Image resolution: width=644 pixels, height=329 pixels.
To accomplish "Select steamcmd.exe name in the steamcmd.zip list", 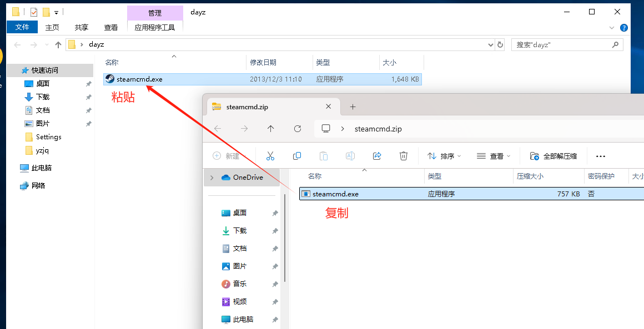I will 335,194.
